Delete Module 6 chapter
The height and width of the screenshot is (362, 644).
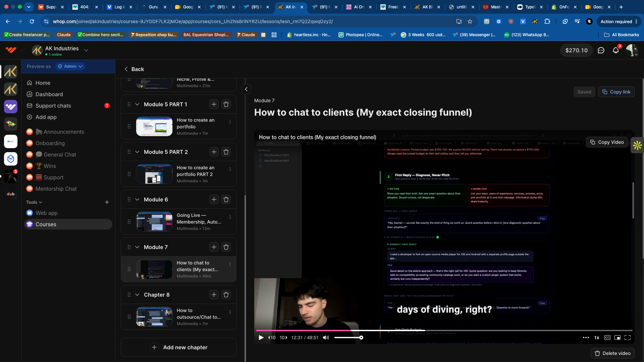(226, 199)
